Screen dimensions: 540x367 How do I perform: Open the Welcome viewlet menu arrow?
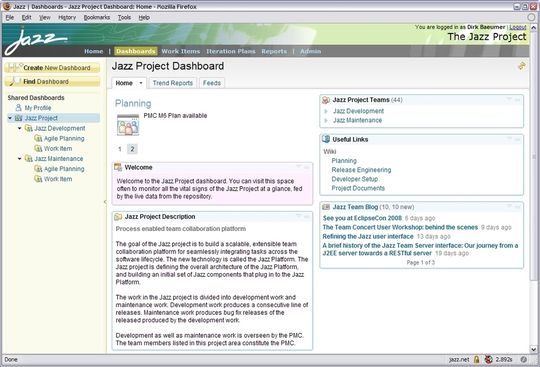299,167
